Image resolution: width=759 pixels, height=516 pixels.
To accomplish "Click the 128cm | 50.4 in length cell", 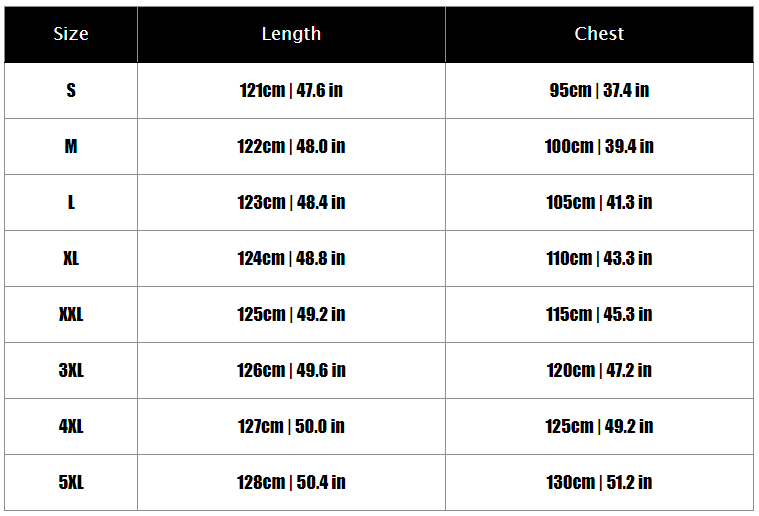I will (x=291, y=483).
